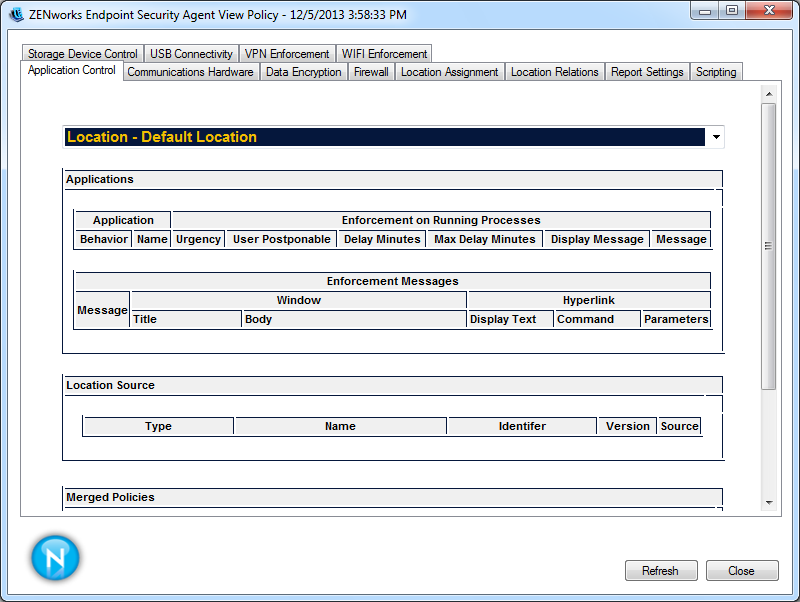Select the Application Control tab
The width and height of the screenshot is (800, 602).
(71, 70)
